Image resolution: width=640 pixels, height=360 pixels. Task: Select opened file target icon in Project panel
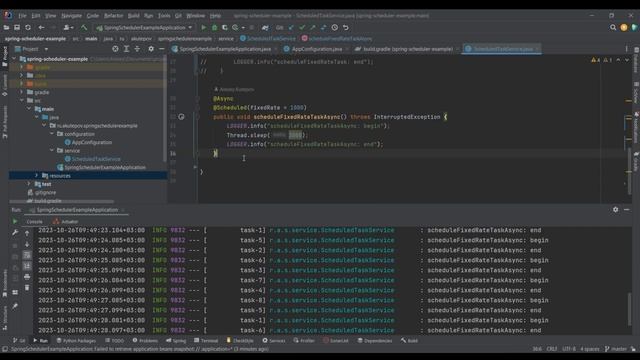point(116,49)
